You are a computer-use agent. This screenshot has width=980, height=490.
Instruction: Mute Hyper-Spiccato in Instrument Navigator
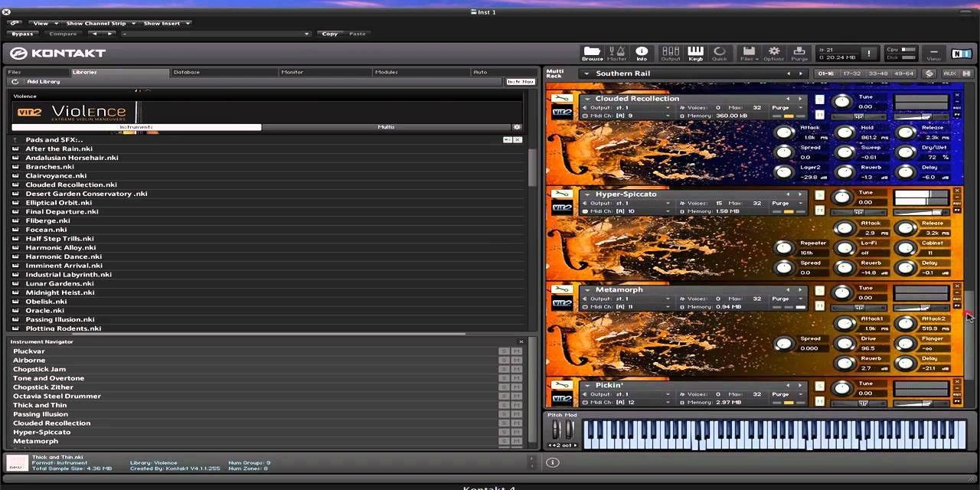[x=517, y=432]
